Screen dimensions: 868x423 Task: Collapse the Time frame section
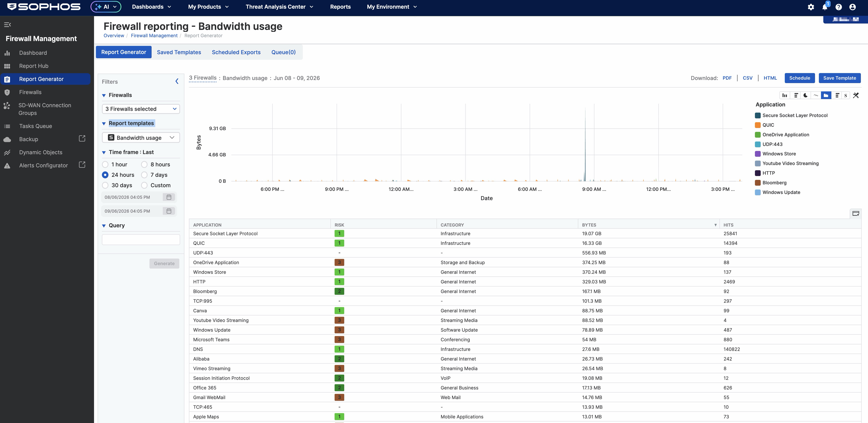[104, 153]
